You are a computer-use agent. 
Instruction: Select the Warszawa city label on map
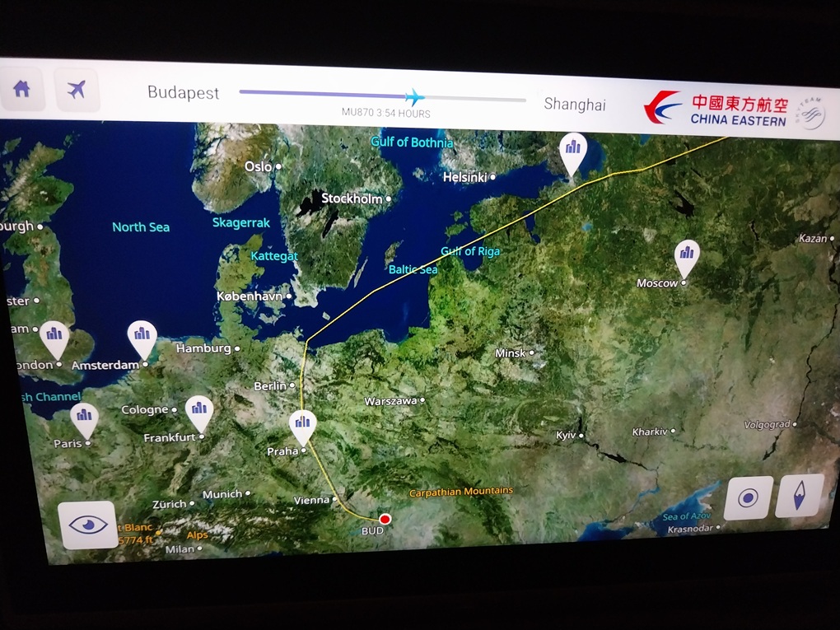pos(391,401)
